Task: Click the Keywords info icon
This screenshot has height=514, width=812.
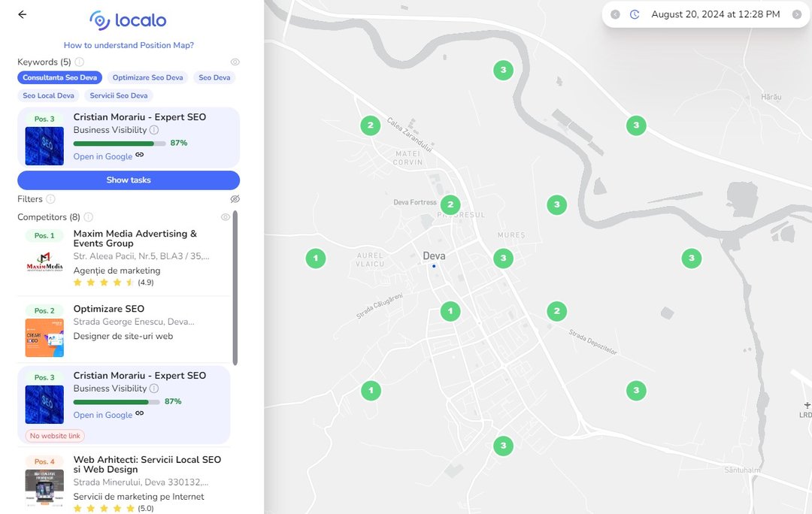Action: click(x=80, y=62)
